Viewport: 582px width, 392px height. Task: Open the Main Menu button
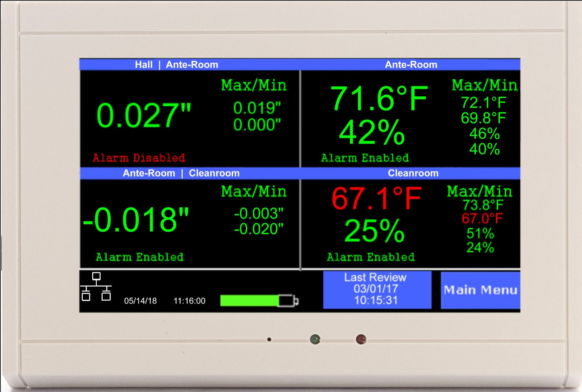pos(480,290)
